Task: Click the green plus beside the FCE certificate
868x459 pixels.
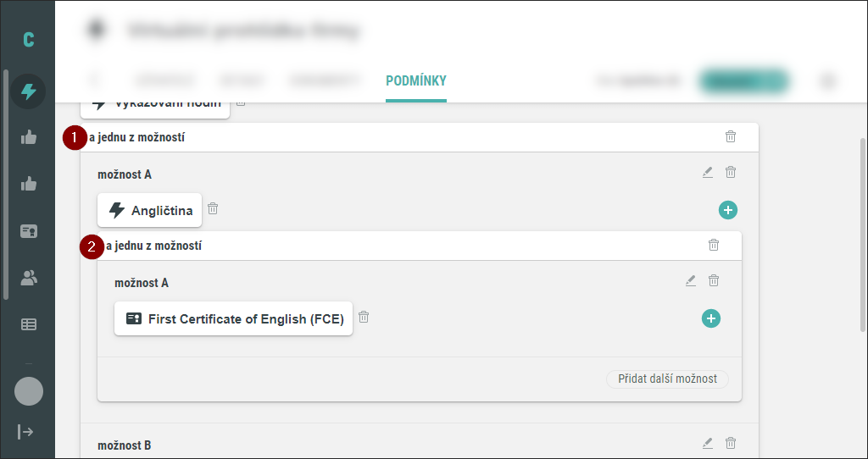Action: point(711,318)
